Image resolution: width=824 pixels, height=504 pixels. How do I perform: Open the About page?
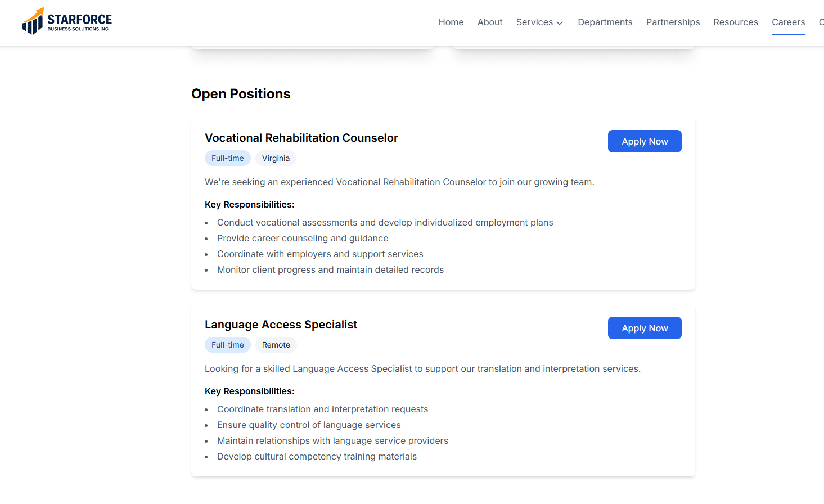(490, 22)
